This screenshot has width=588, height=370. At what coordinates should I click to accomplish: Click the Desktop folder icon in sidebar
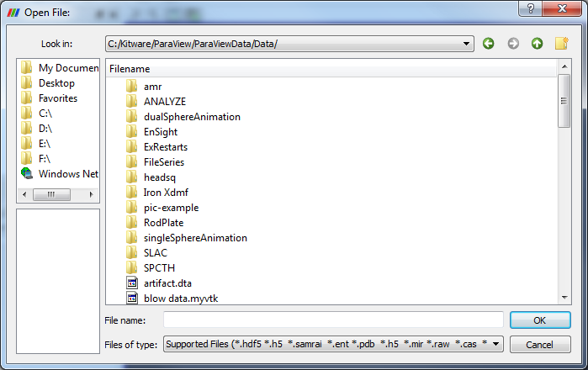point(26,83)
